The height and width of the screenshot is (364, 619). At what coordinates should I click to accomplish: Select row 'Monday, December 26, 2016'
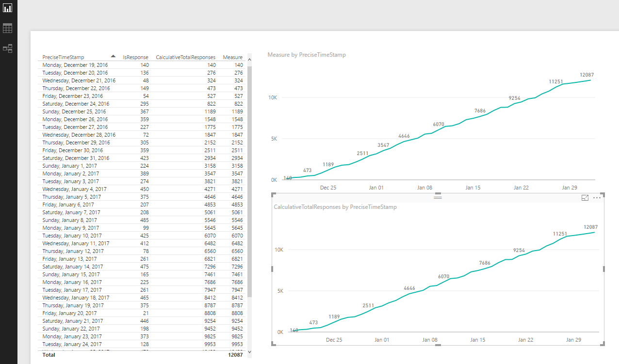coord(143,119)
